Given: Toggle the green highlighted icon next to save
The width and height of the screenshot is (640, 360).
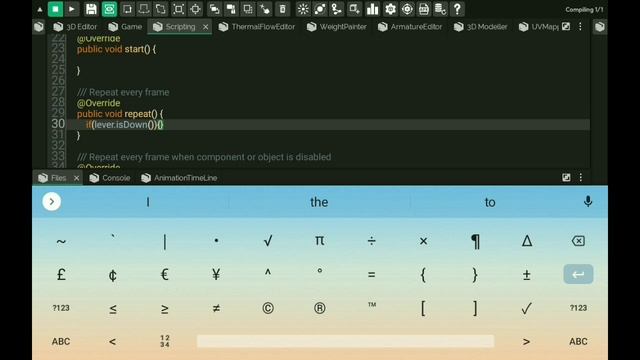Looking at the screenshot, I should pos(109,9).
